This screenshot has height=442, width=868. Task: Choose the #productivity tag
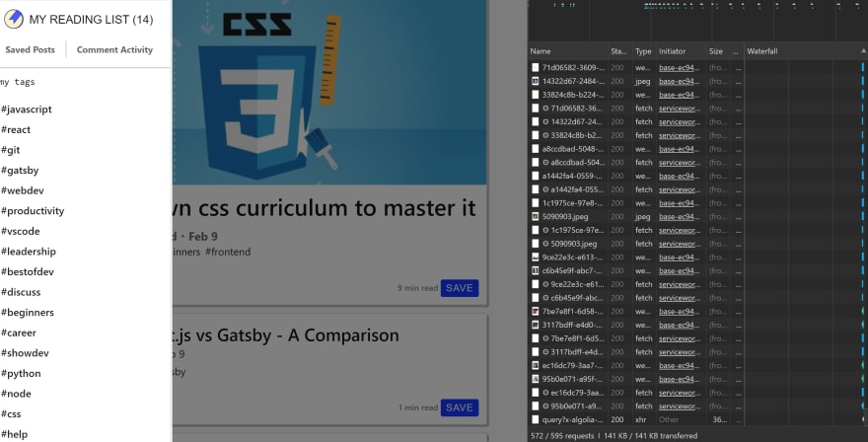(33, 211)
